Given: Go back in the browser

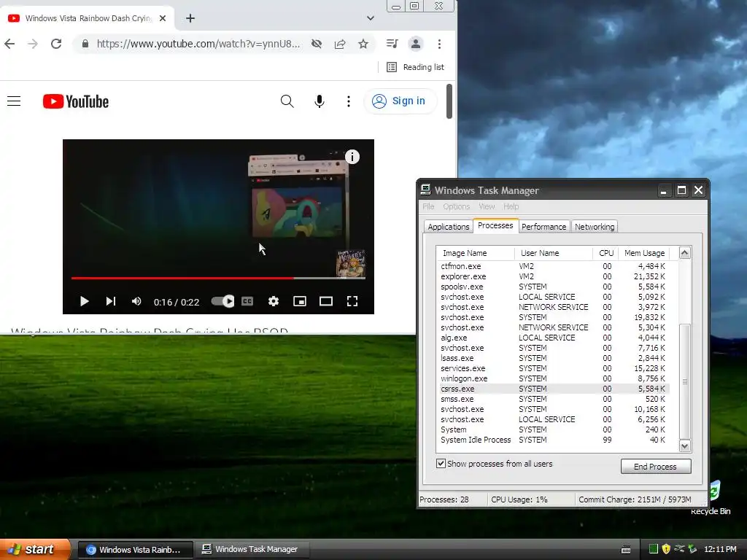Looking at the screenshot, I should (9, 44).
